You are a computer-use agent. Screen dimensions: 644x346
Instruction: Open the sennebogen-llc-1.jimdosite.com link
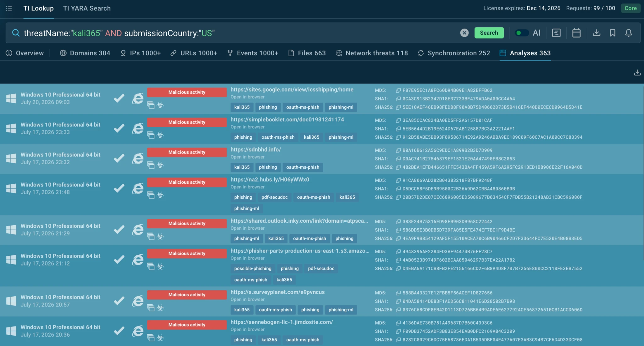(281, 322)
